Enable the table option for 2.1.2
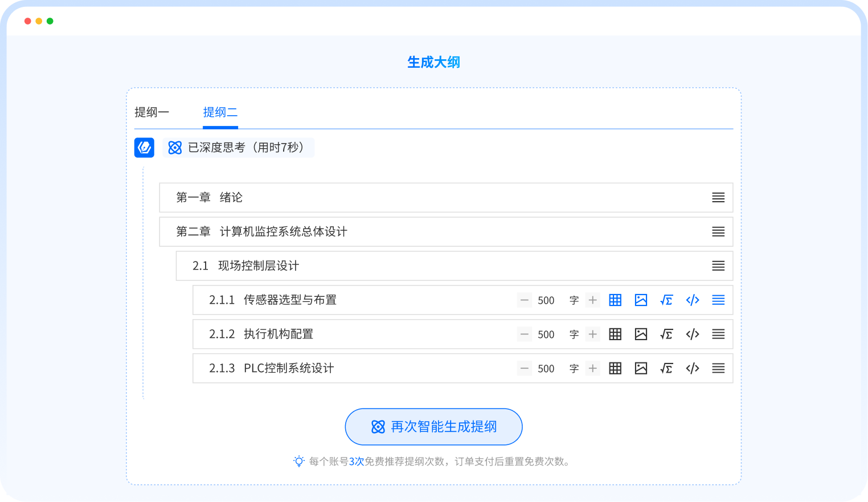The image size is (868, 502). (615, 334)
